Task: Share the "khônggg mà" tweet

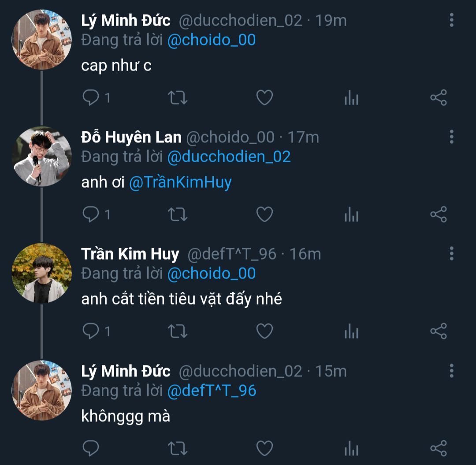Action: pyautogui.click(x=439, y=448)
